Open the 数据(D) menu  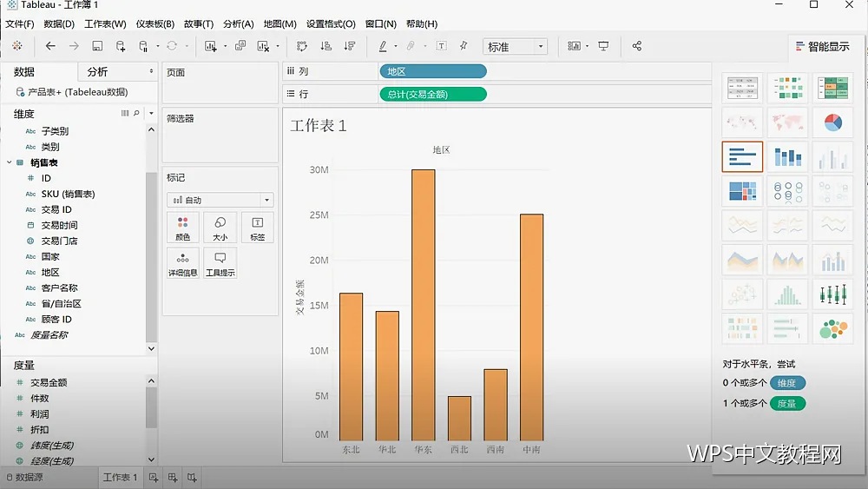59,23
